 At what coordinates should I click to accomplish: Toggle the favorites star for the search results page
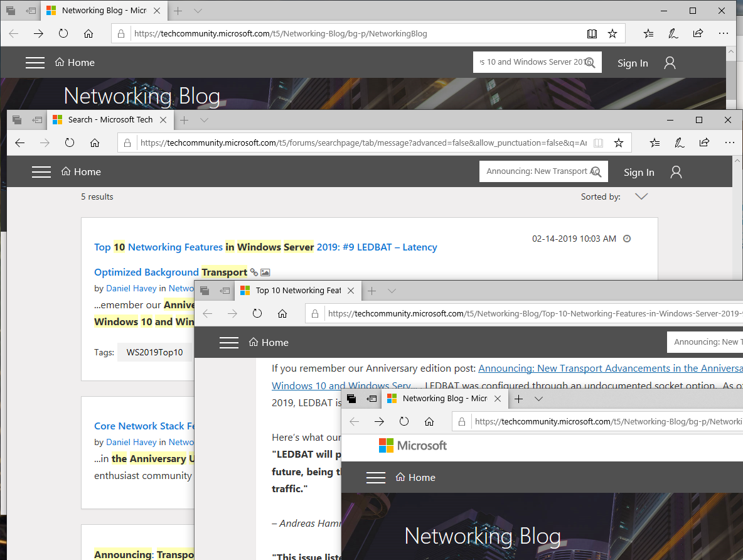click(619, 143)
